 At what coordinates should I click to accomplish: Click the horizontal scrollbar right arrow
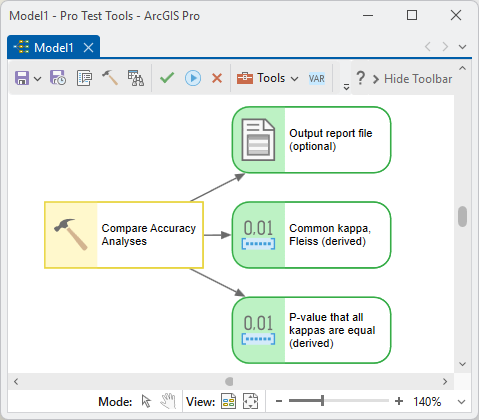click(x=445, y=381)
